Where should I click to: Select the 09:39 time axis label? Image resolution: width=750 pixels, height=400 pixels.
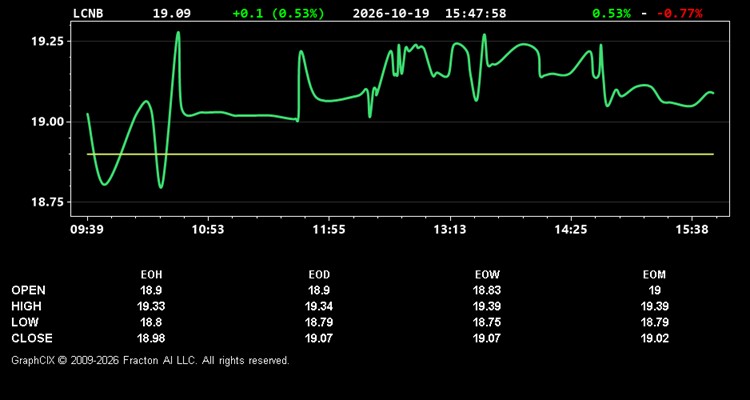coord(87,230)
